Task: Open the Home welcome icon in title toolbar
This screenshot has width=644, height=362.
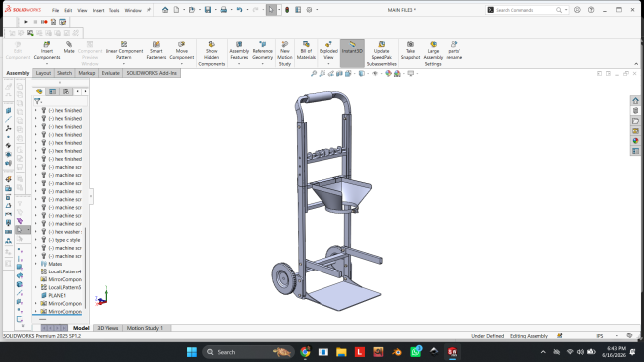Action: coord(165,10)
